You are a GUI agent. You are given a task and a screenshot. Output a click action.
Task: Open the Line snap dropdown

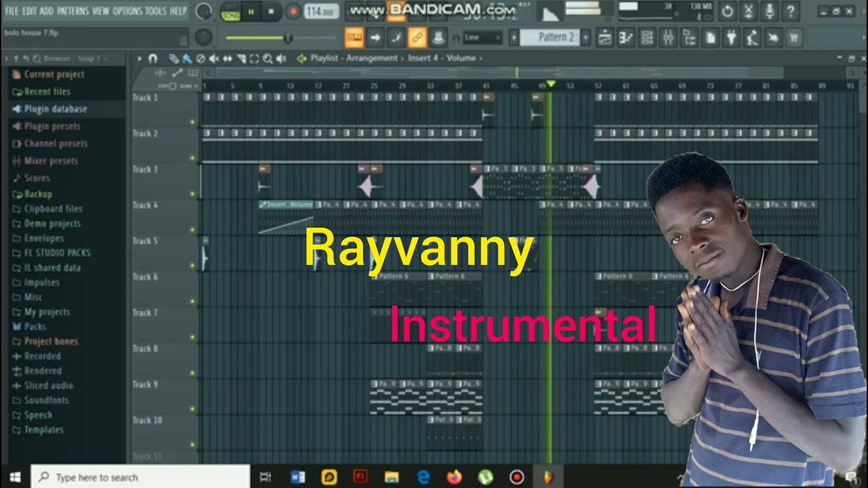(482, 38)
